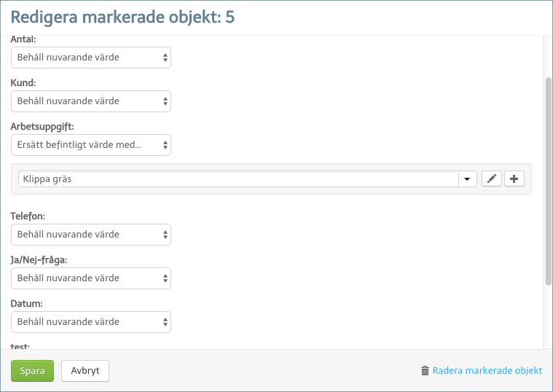This screenshot has width=553, height=392.
Task: Click the Radera markerade objekt link
Action: 487,370
